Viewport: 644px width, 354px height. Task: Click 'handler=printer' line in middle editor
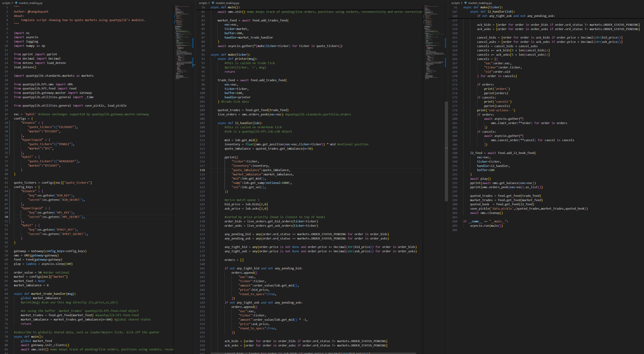[x=238, y=97]
